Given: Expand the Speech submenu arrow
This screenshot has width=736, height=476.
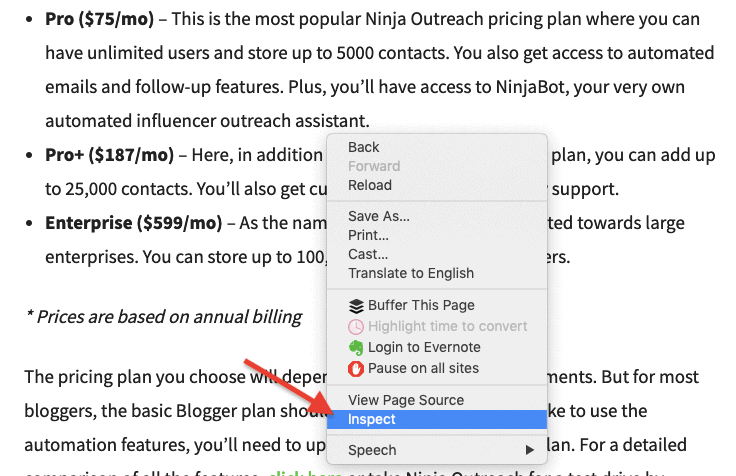Looking at the screenshot, I should click(529, 450).
